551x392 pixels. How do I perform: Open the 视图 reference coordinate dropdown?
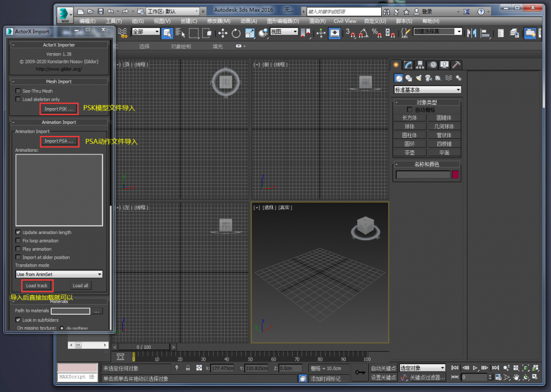[x=284, y=31]
